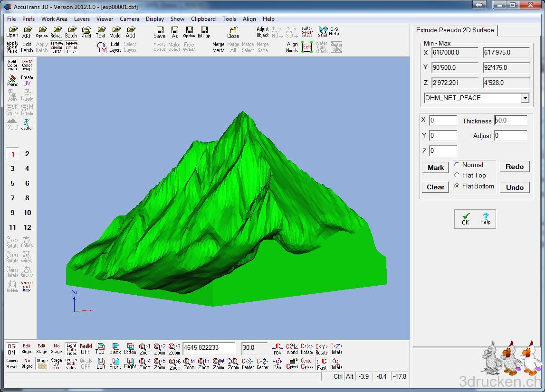Click the 4645.822233 distance field

[x=209, y=348]
